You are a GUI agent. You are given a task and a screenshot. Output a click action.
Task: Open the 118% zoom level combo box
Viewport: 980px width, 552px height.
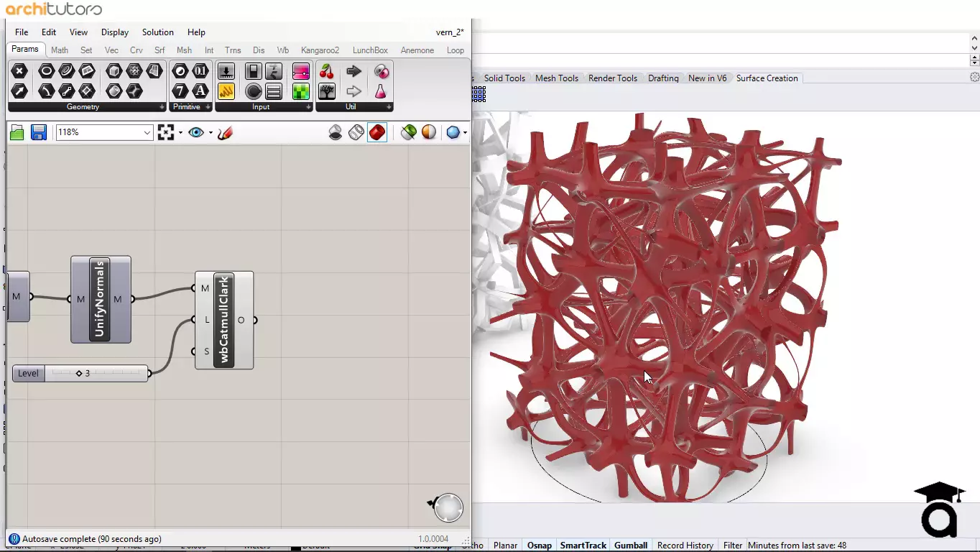coord(105,132)
